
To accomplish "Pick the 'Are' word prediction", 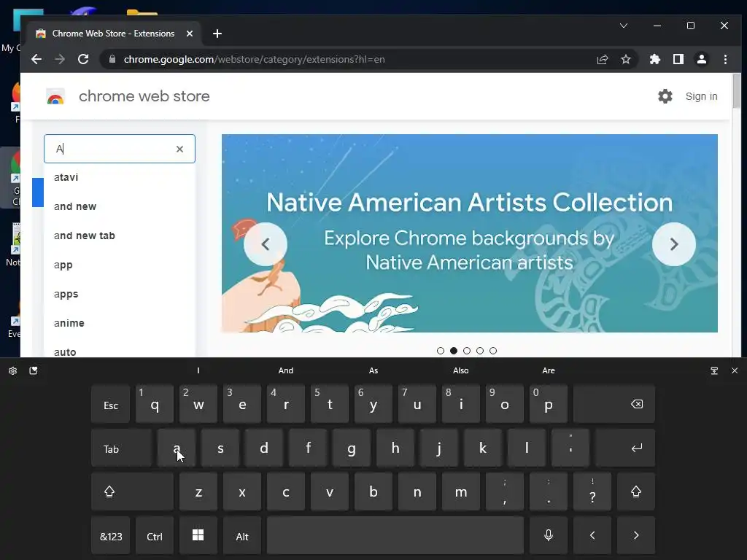I will 549,370.
